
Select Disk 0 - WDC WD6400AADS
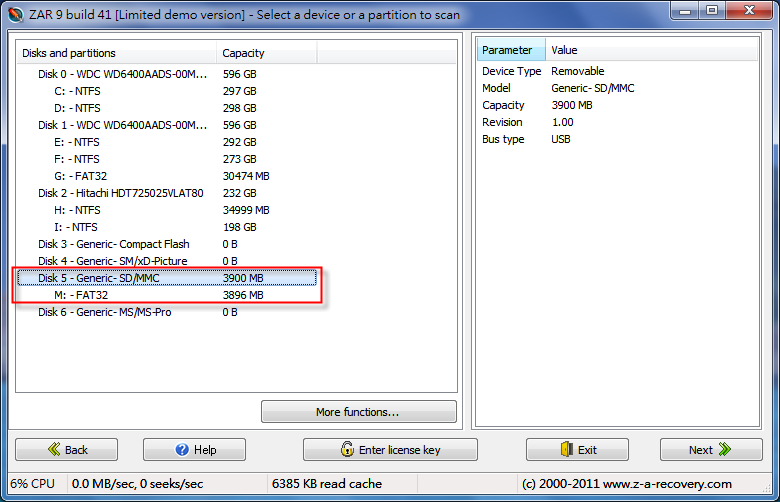122,74
